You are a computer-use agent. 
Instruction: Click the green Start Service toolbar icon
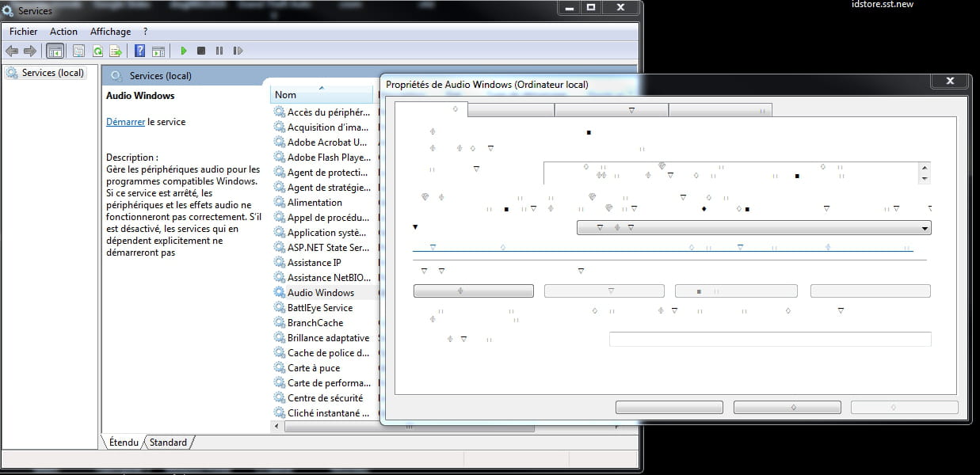183,51
